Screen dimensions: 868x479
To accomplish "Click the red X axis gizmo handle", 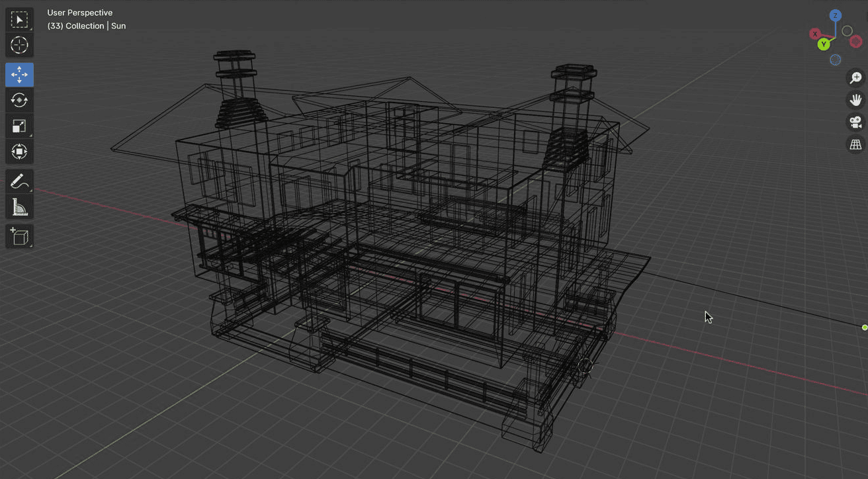I will tap(815, 34).
